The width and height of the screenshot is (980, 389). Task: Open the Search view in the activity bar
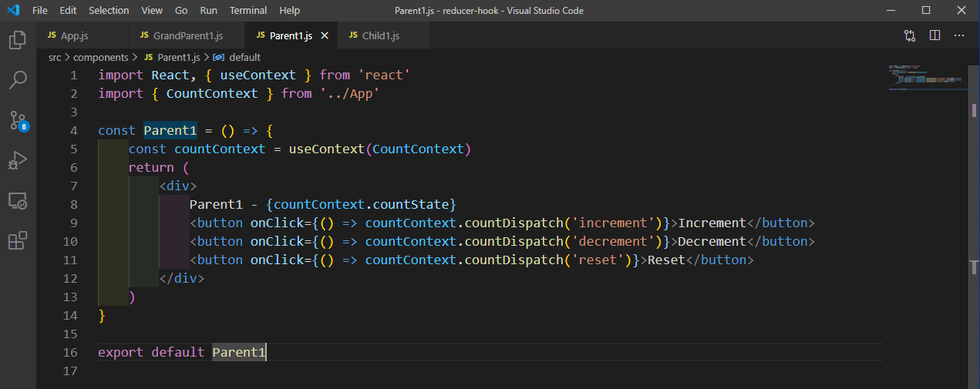(x=18, y=79)
